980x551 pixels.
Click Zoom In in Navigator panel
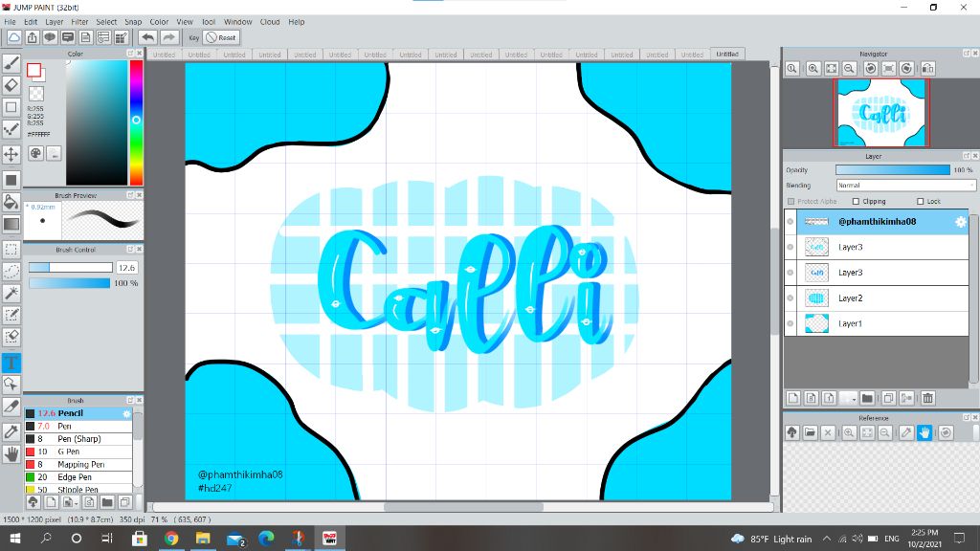coord(813,69)
